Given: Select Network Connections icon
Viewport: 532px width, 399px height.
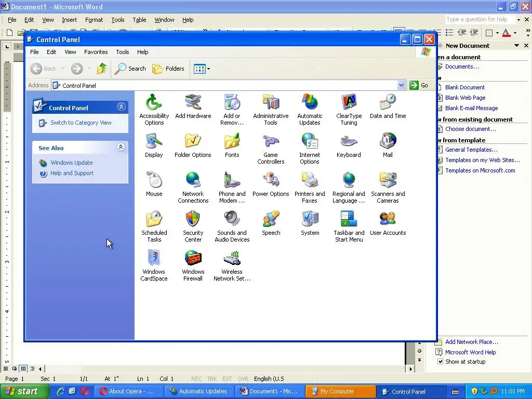Looking at the screenshot, I should click(x=193, y=188).
